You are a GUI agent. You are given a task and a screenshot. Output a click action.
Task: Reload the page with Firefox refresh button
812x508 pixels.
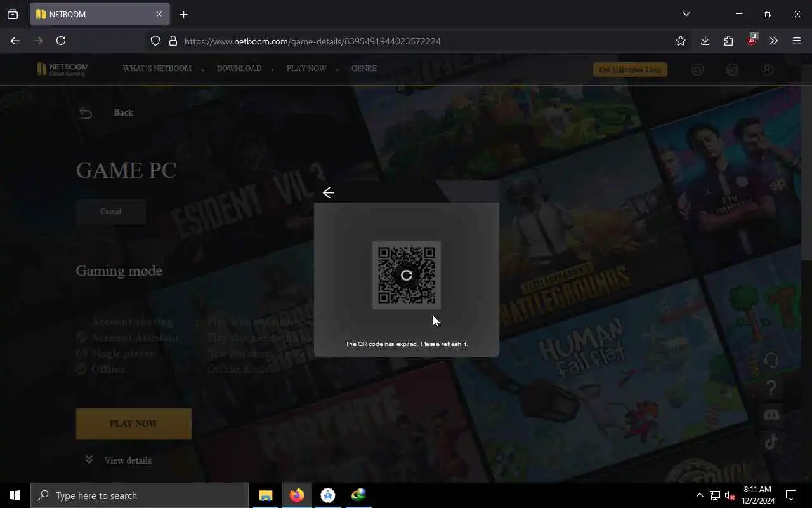pyautogui.click(x=61, y=41)
